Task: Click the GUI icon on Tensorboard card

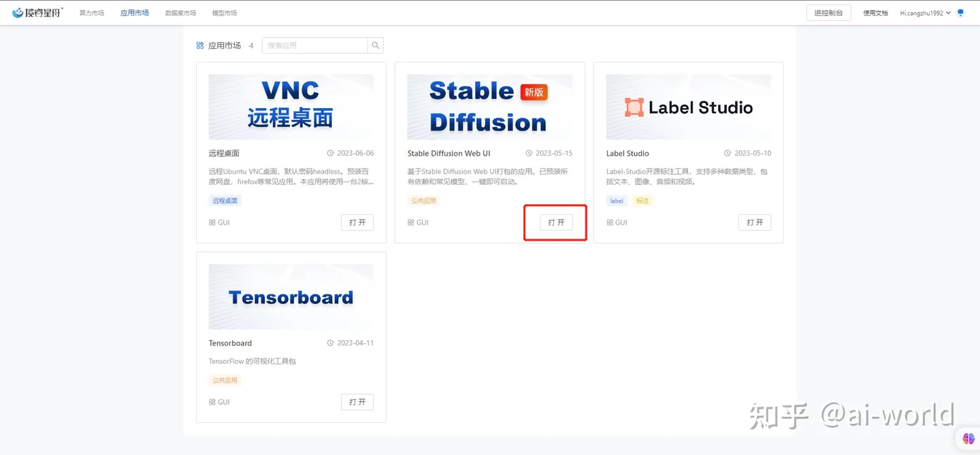Action: (212, 402)
